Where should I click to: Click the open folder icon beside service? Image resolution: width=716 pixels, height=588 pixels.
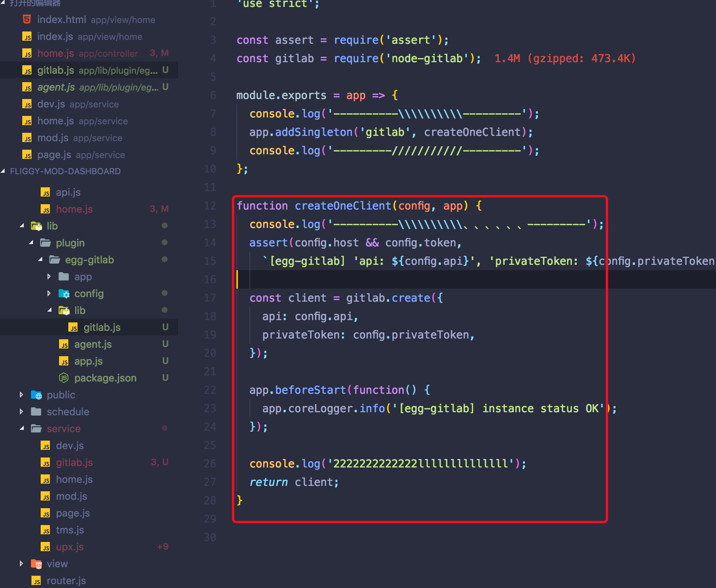coord(36,429)
